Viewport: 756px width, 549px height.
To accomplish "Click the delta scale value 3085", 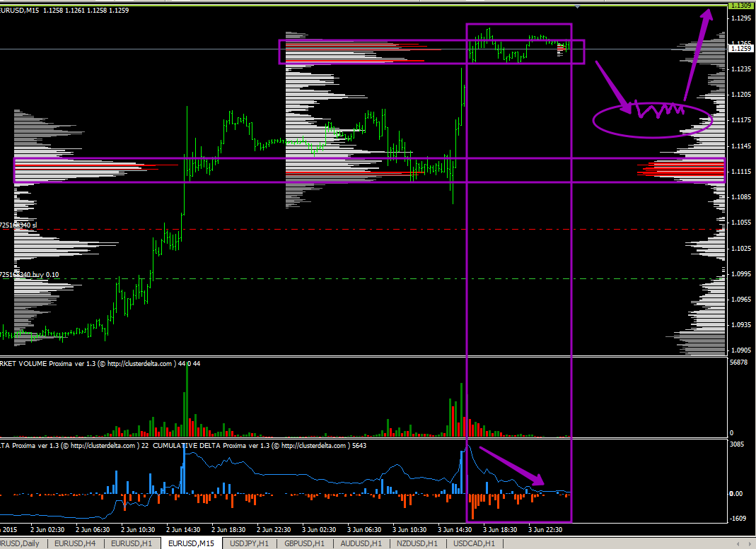I will (737, 444).
